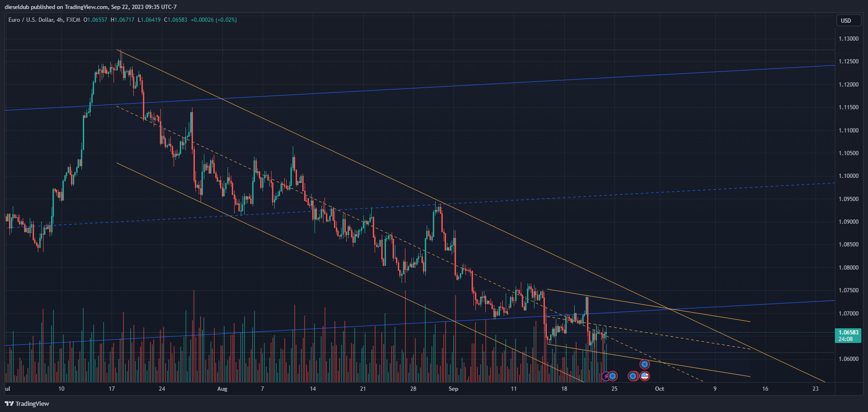Click the Euro / U.S. Dollar symbol title
The image size is (868, 412).
click(30, 20)
